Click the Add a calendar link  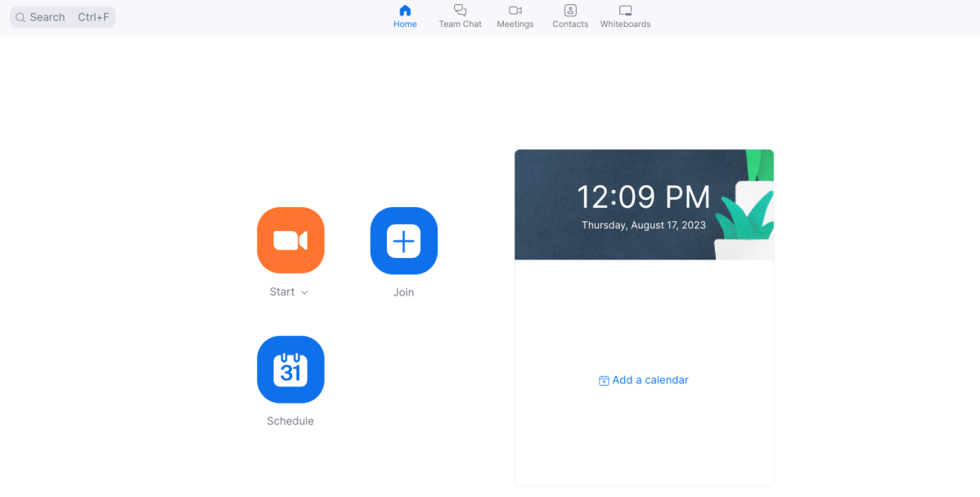coord(644,380)
